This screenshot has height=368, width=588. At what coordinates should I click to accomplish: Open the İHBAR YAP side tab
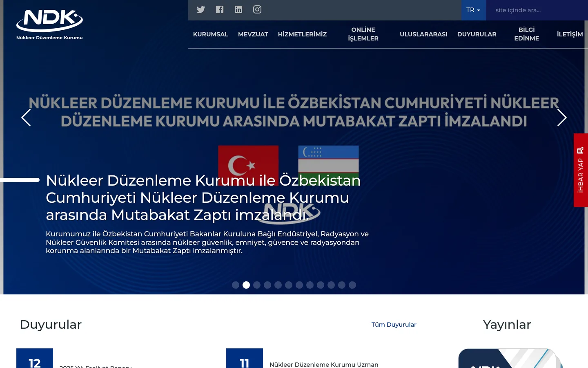tap(581, 170)
